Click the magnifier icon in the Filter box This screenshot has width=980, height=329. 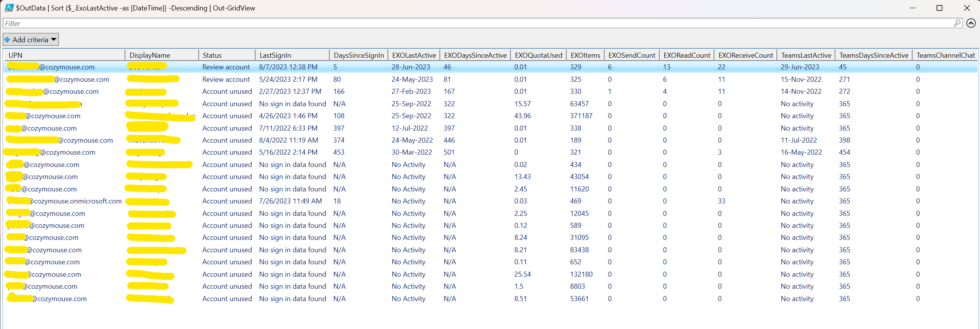(x=957, y=23)
